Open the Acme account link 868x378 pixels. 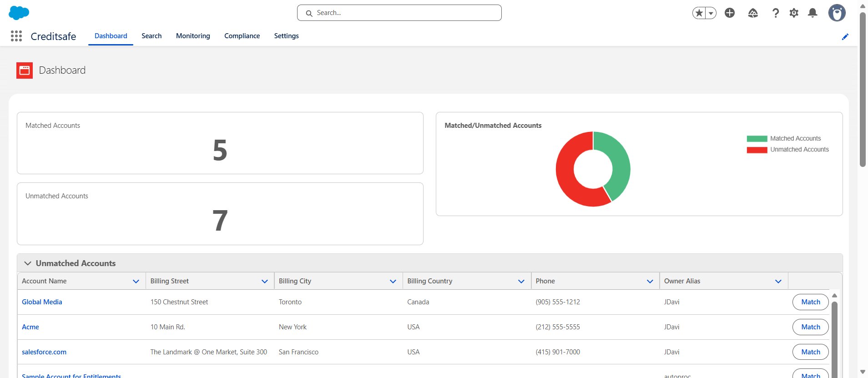[30, 327]
